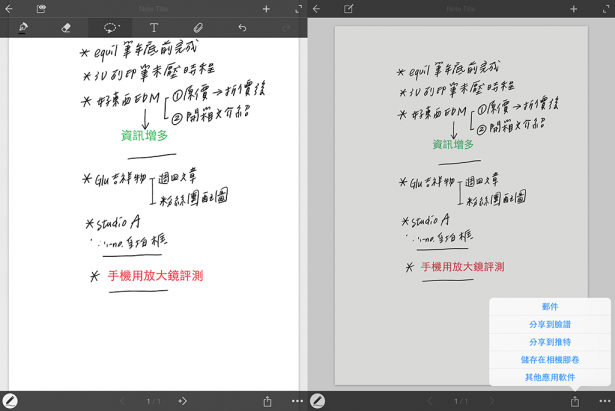The width and height of the screenshot is (615, 411).
Task: Edit note with right panel pencil icon
Action: (348, 9)
